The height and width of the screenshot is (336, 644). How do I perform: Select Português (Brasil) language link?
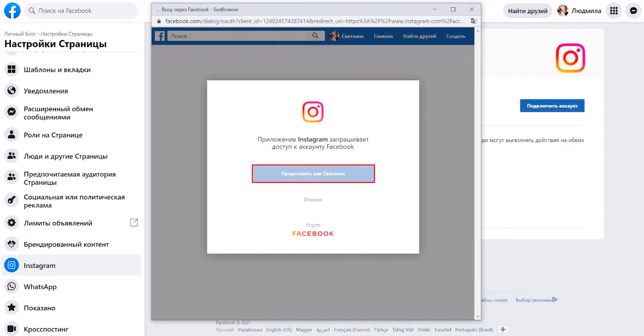point(474,330)
